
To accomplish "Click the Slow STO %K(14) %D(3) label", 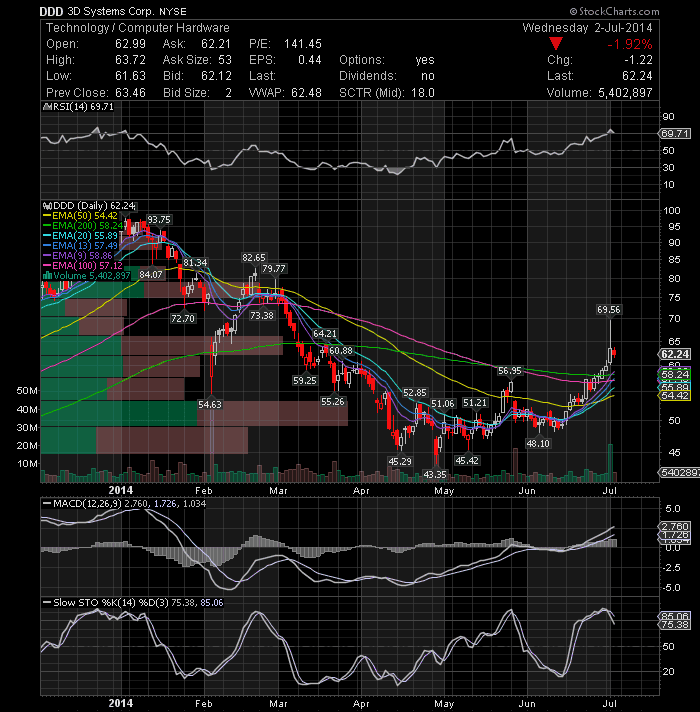I will pyautogui.click(x=111, y=603).
